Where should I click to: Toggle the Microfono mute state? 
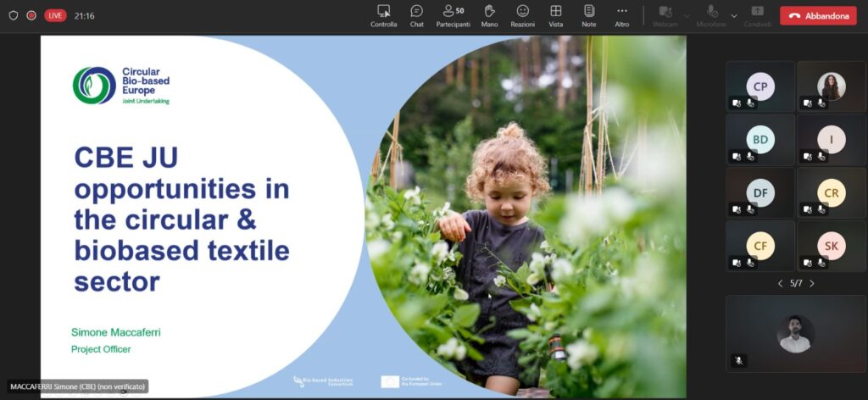(x=711, y=15)
